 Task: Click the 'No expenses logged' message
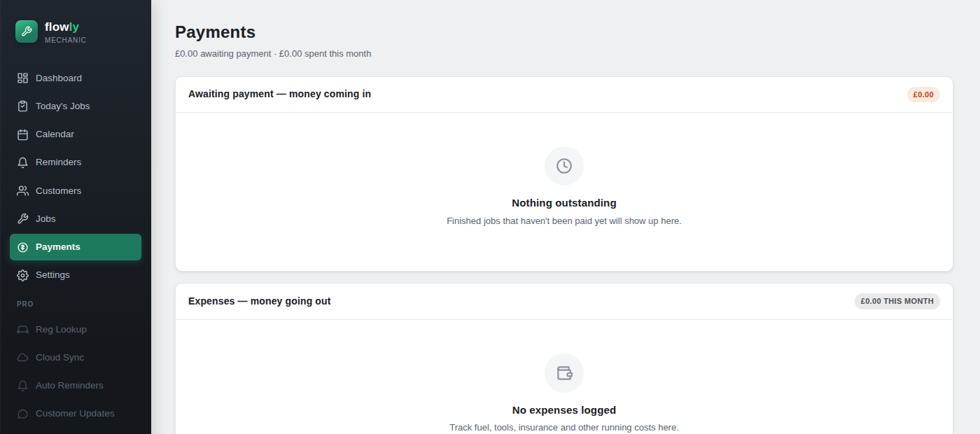[x=564, y=410]
